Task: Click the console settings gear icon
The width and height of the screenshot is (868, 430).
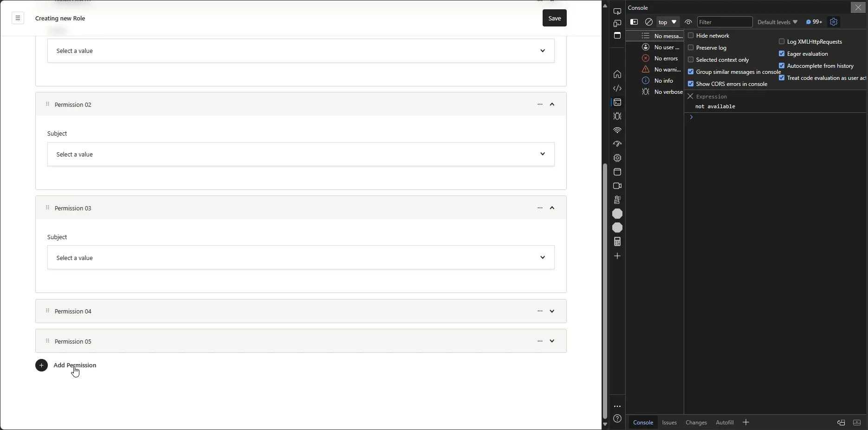Action: click(834, 22)
